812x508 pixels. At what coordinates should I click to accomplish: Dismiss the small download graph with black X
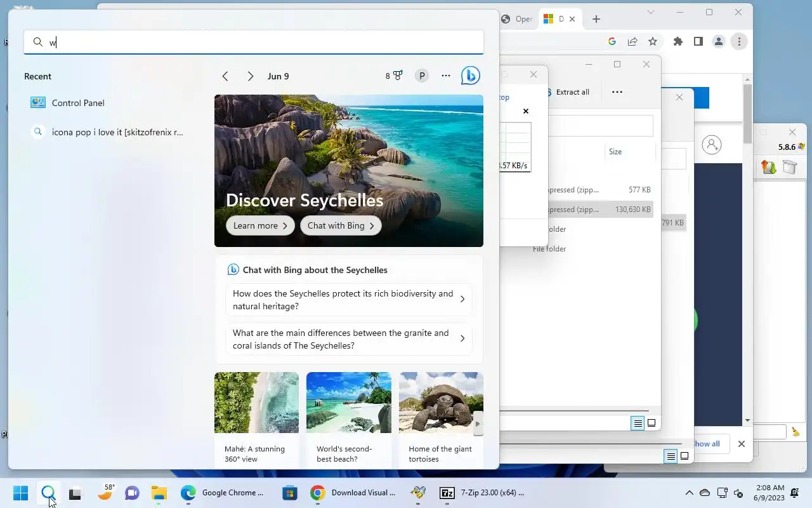click(x=525, y=111)
